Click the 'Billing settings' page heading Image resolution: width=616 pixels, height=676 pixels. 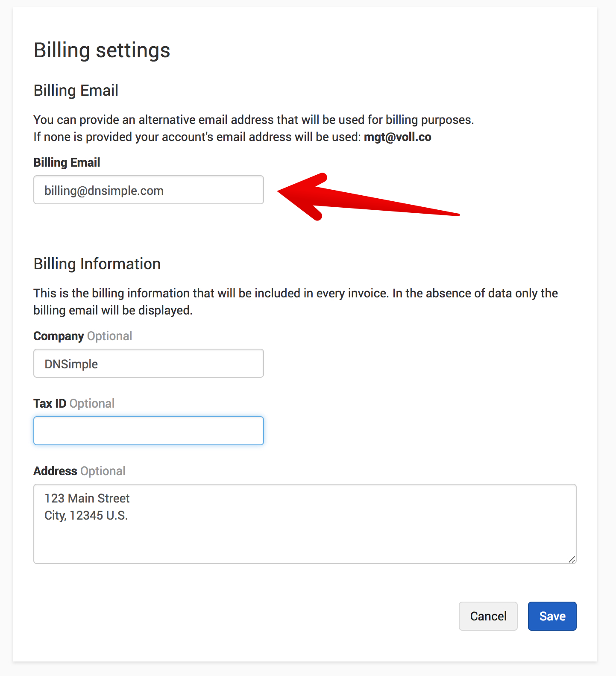coord(102,50)
